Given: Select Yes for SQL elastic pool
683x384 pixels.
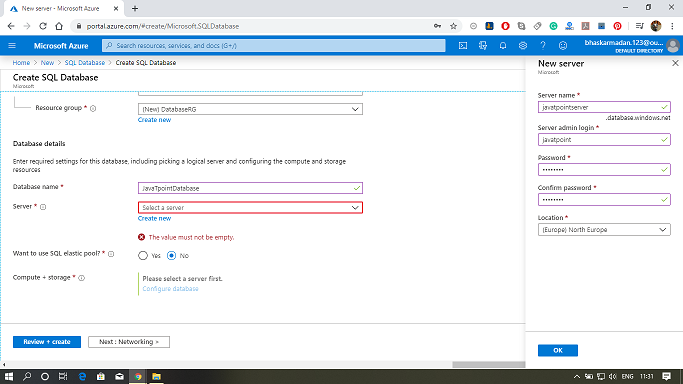Looking at the screenshot, I should click(143, 256).
